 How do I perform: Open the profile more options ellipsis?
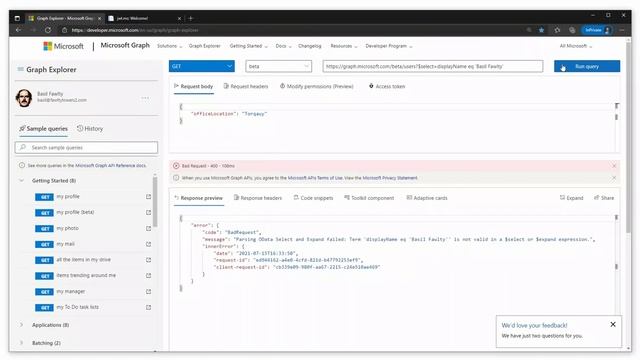click(145, 98)
